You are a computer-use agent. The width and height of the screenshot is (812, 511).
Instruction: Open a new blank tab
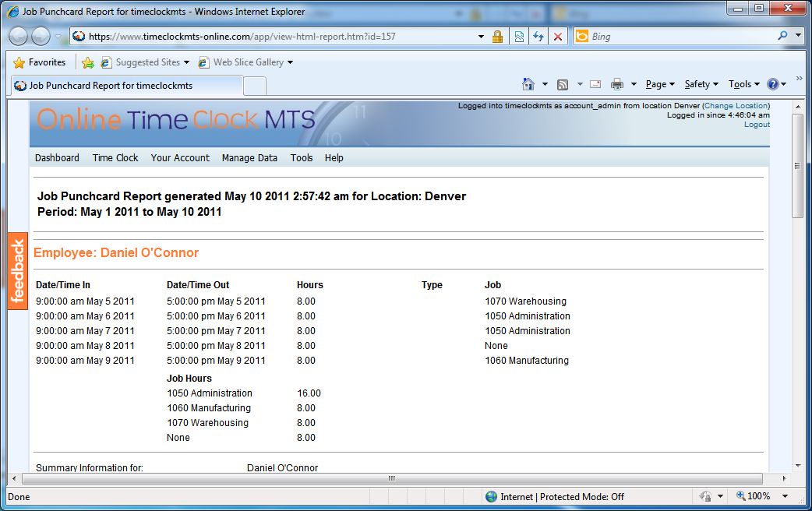(x=254, y=86)
